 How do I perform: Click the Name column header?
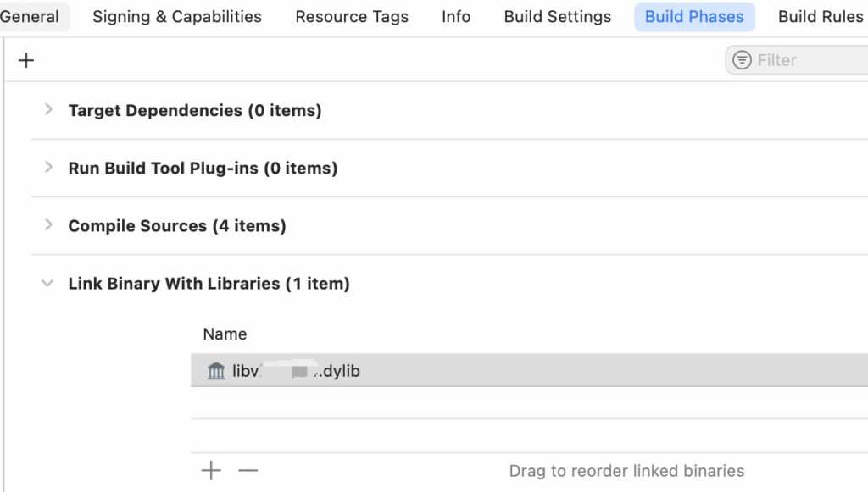pyautogui.click(x=225, y=334)
